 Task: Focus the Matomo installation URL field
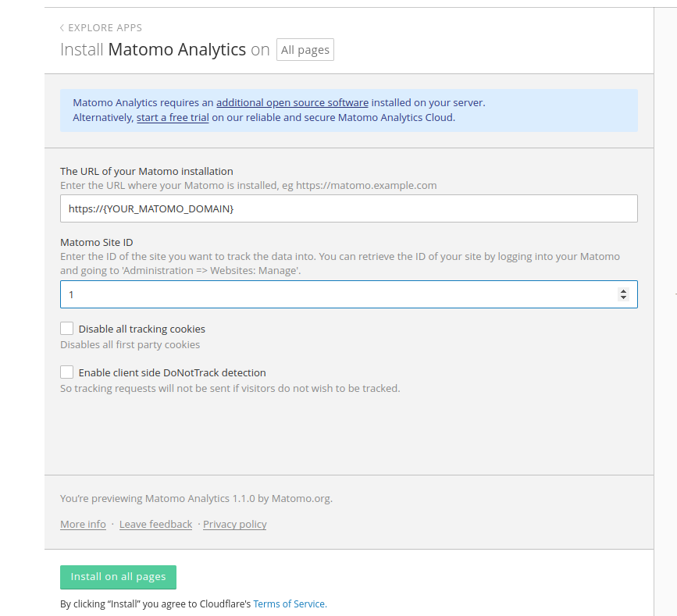click(348, 209)
